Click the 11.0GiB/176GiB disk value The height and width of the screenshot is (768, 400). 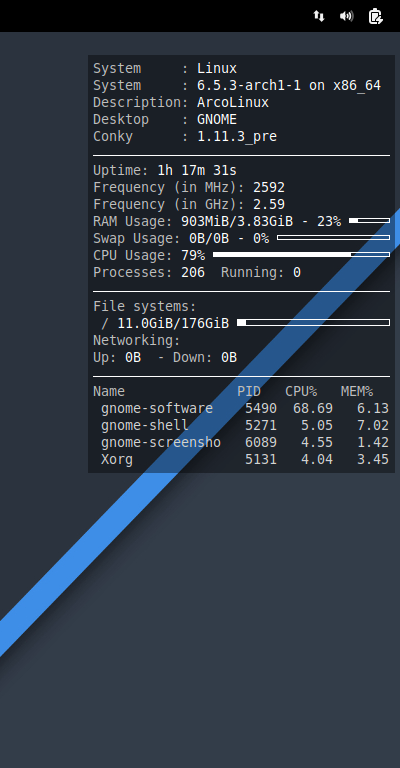click(x=173, y=323)
